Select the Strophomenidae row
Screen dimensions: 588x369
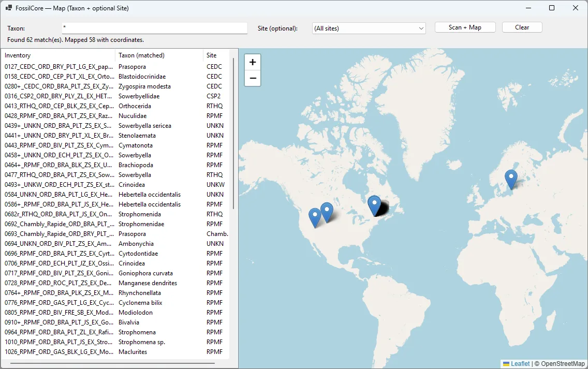pyautogui.click(x=115, y=224)
